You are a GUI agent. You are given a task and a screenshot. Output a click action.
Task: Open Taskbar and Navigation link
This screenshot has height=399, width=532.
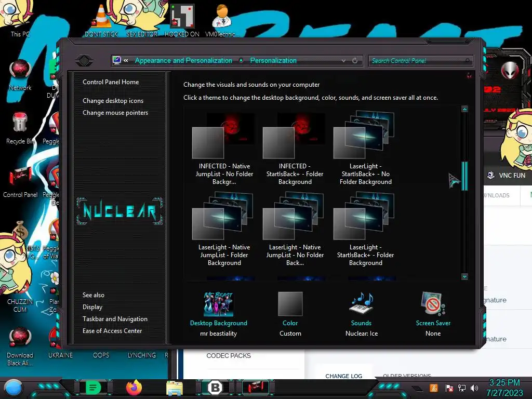115,319
